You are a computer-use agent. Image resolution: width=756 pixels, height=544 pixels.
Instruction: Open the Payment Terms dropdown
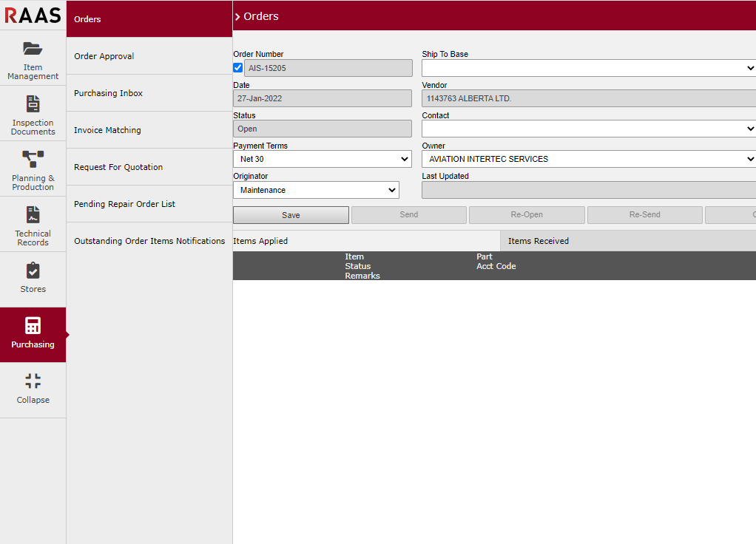[322, 159]
